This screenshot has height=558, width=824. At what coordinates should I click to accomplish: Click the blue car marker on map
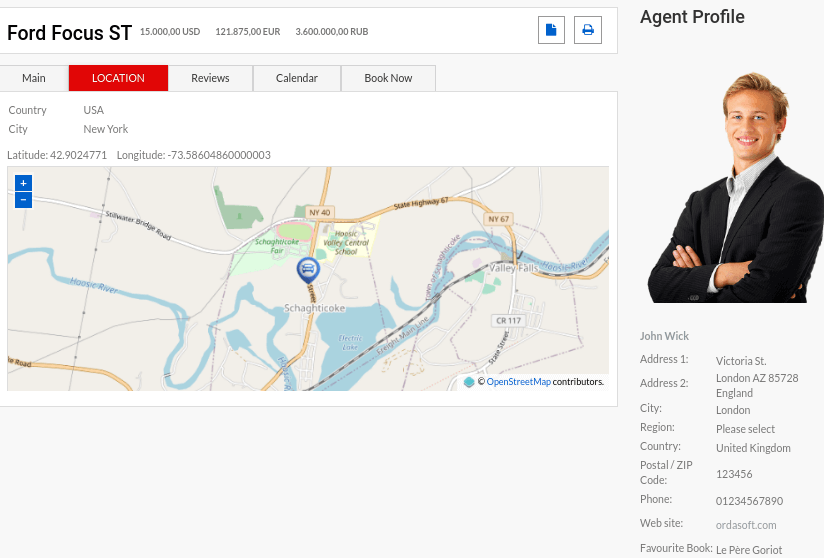[308, 270]
